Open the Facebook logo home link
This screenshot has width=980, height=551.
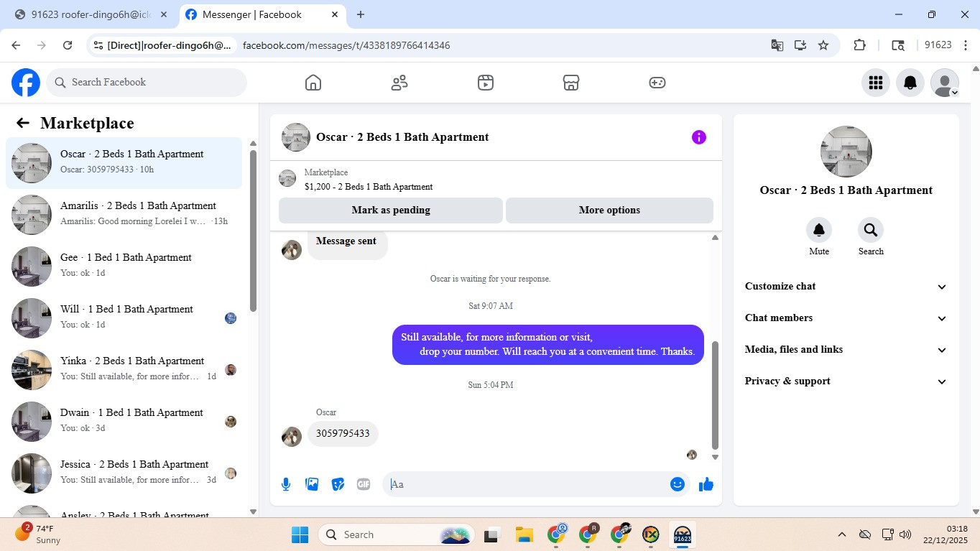(x=26, y=83)
